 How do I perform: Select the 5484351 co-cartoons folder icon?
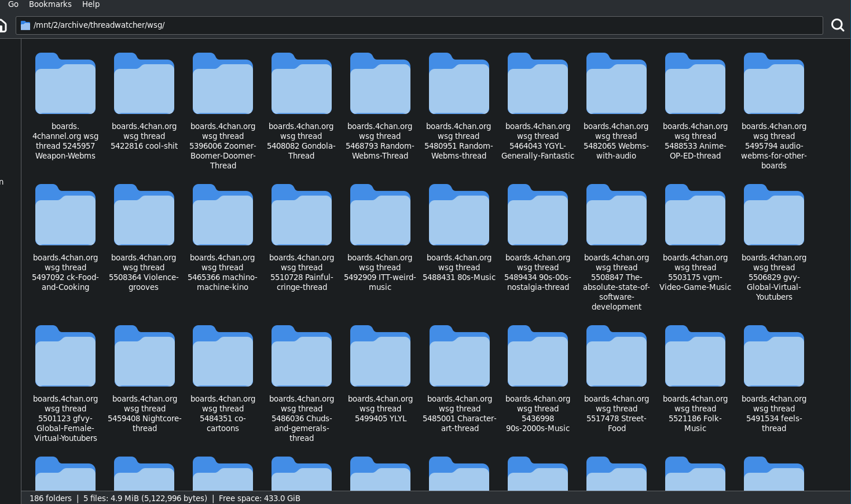pos(223,356)
